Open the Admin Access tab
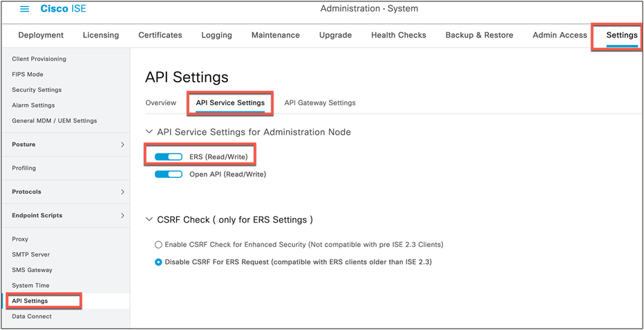 (560, 35)
